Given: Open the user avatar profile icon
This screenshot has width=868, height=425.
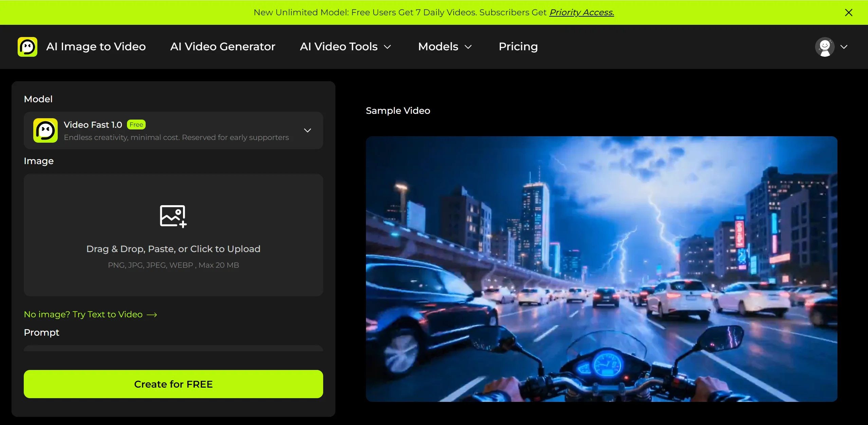Looking at the screenshot, I should [825, 47].
